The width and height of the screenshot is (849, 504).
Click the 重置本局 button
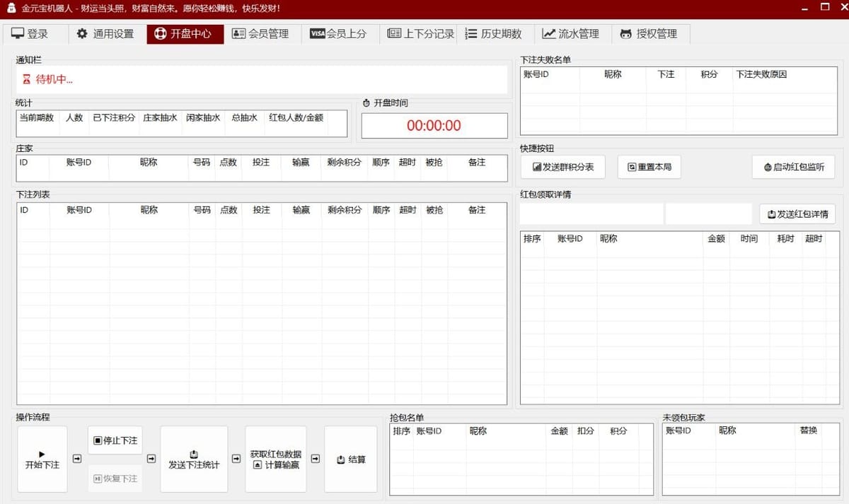649,168
